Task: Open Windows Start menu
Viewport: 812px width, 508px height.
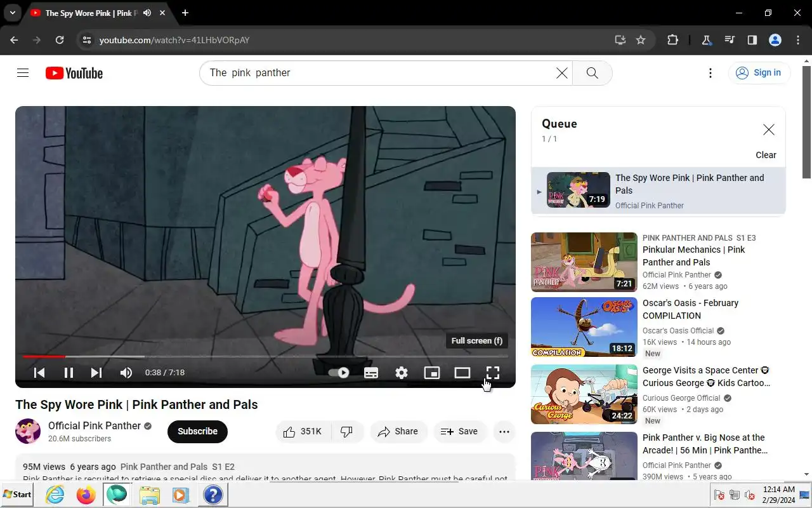Action: [x=18, y=495]
